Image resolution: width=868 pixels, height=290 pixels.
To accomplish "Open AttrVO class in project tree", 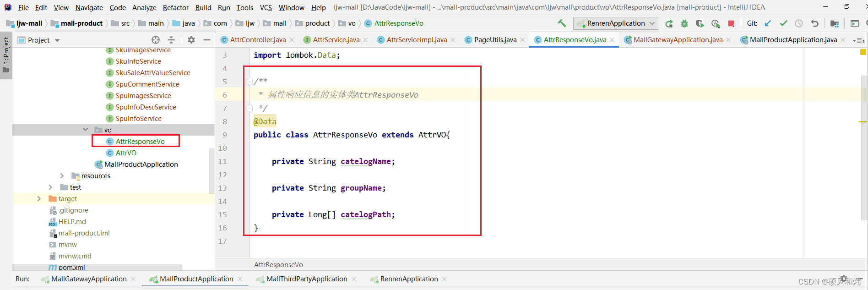I will [126, 153].
